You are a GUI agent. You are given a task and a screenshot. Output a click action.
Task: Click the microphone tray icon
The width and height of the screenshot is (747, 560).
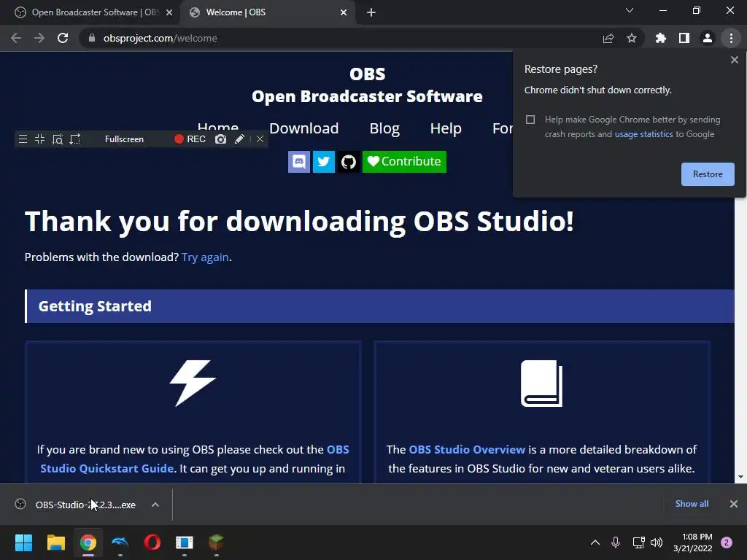(616, 542)
